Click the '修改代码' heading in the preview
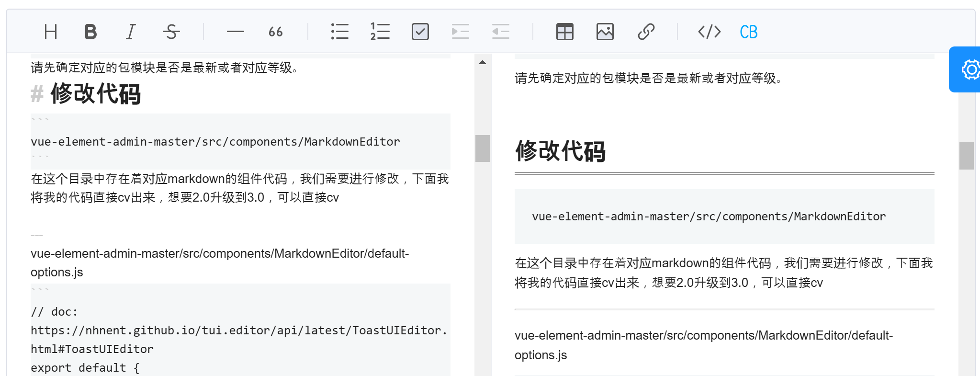The image size is (980, 376). coord(561,151)
